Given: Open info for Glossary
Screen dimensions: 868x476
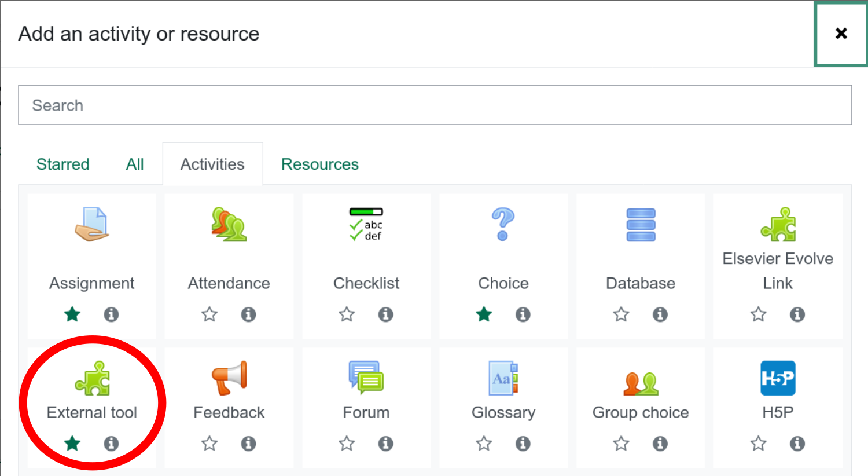Looking at the screenshot, I should pyautogui.click(x=523, y=444).
